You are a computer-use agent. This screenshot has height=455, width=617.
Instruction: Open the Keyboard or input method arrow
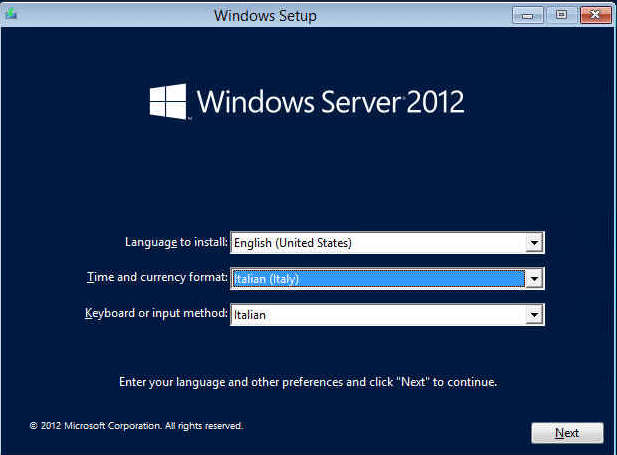(534, 314)
